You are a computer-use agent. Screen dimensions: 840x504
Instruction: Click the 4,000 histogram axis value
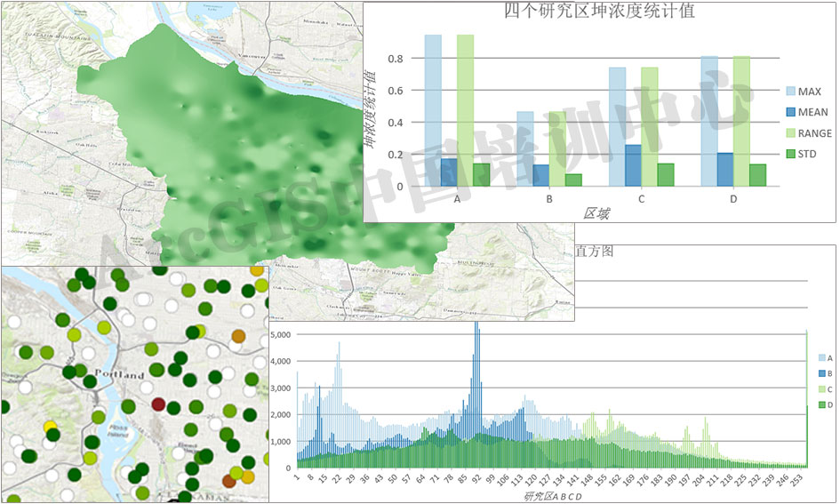pos(281,362)
